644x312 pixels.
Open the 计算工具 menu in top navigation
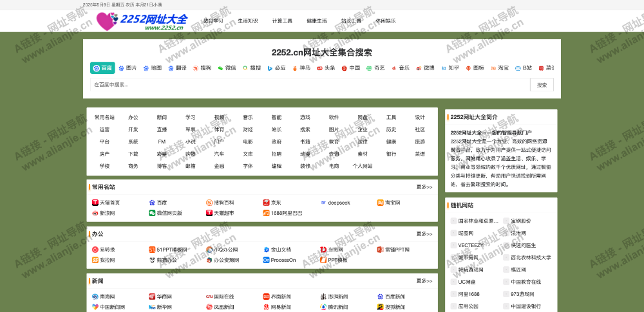[x=282, y=21]
